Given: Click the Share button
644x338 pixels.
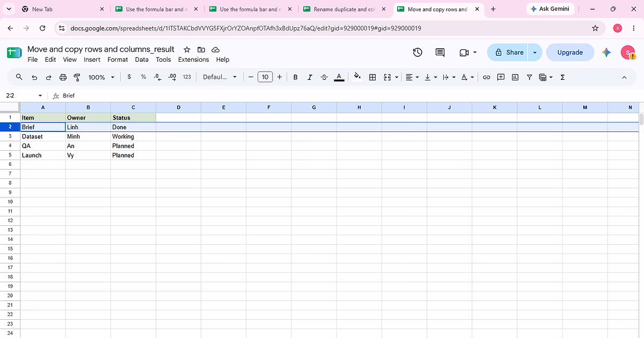Looking at the screenshot, I should tap(508, 52).
